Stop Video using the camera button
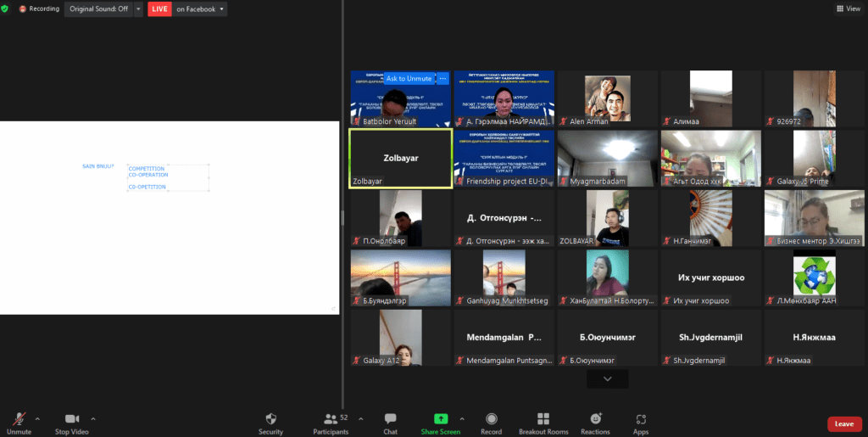 (72, 423)
